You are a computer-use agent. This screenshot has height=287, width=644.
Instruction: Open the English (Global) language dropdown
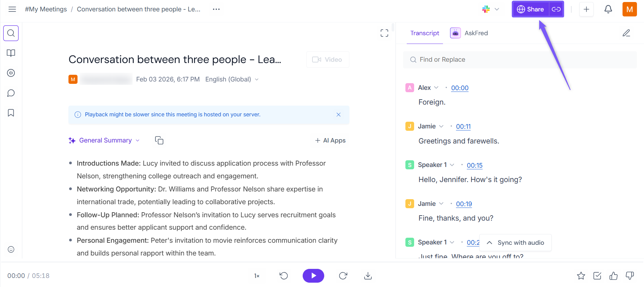point(232,79)
